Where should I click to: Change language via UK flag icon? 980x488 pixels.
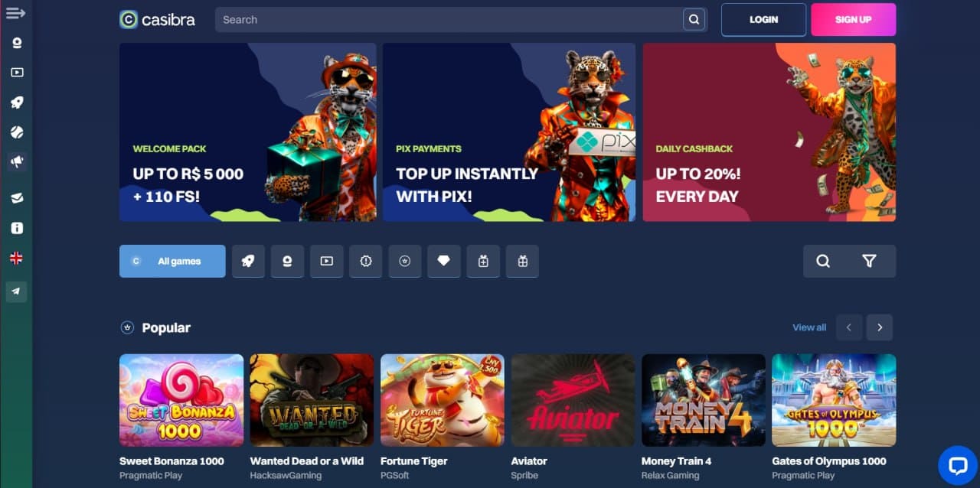pos(16,259)
